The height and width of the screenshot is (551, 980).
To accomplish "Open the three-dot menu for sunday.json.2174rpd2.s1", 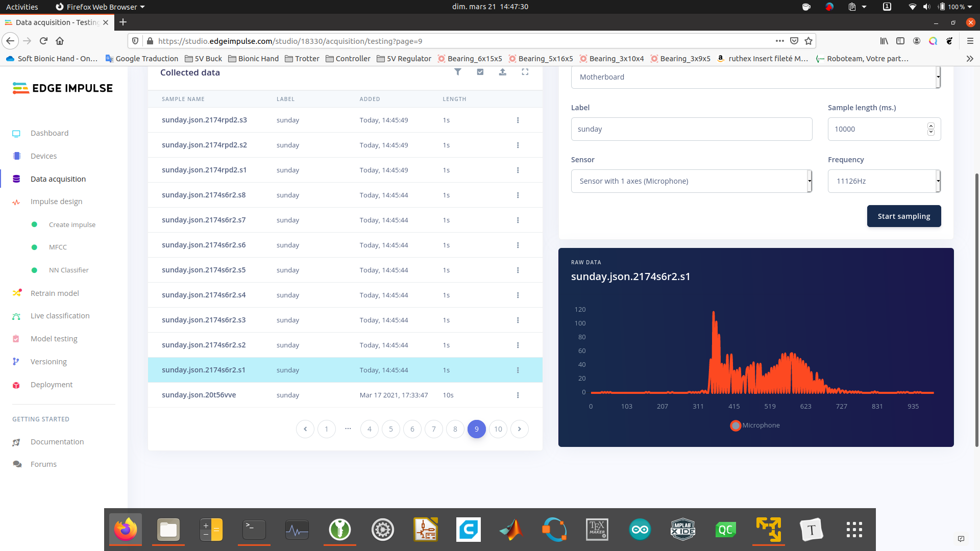I will point(518,170).
